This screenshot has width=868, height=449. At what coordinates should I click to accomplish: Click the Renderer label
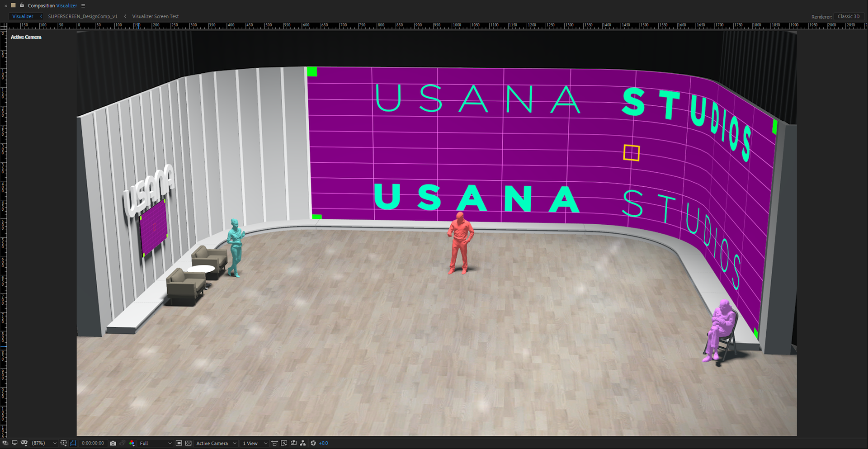point(821,17)
